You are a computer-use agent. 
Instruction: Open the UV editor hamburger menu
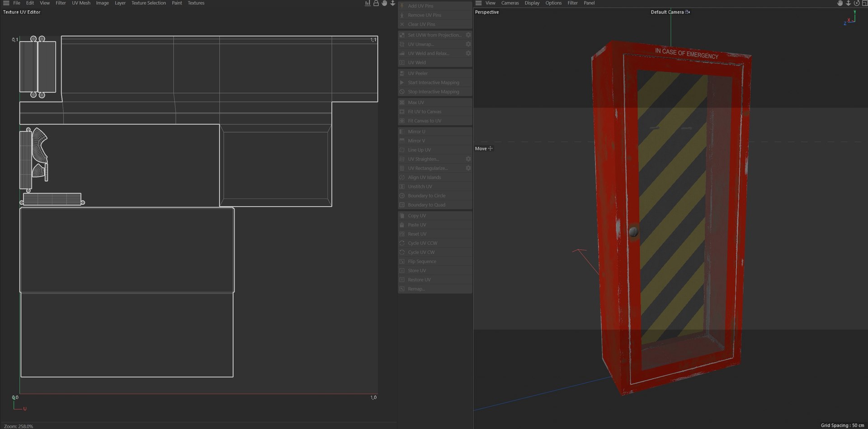pyautogui.click(x=6, y=3)
